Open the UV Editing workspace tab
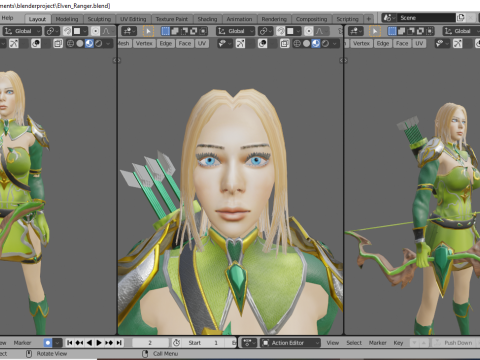Viewport: 480px width, 360px height. [x=133, y=19]
